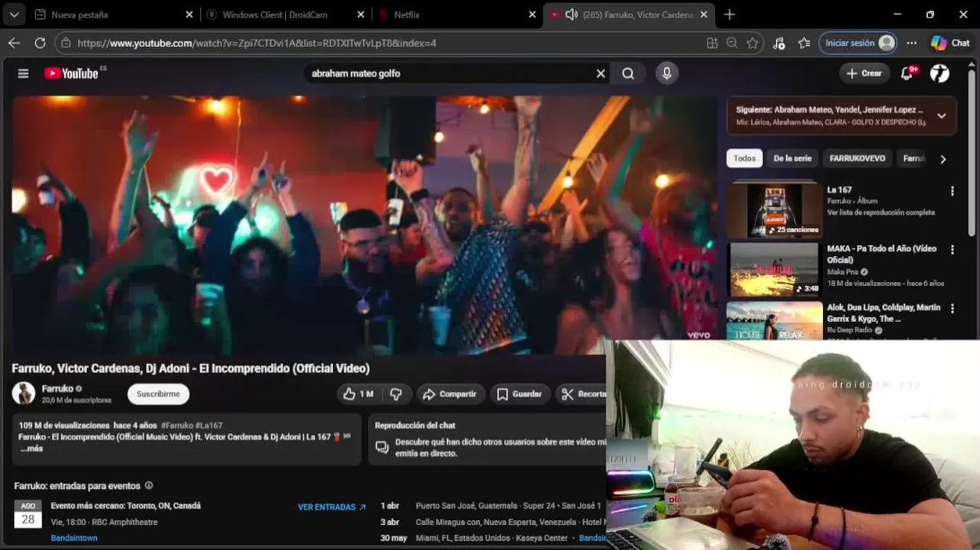Viewport: 980px width, 550px height.
Task: Click the #La167 hashtag
Action: click(x=209, y=425)
